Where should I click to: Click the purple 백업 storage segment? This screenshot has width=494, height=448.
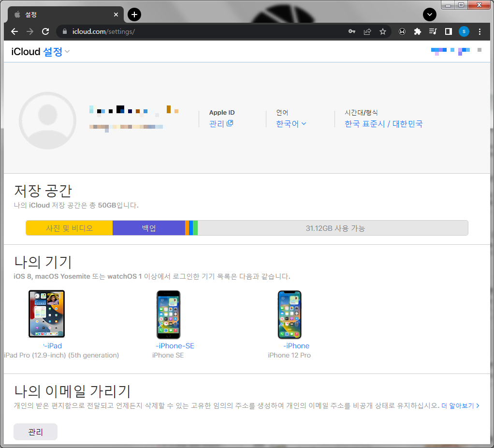coord(149,228)
